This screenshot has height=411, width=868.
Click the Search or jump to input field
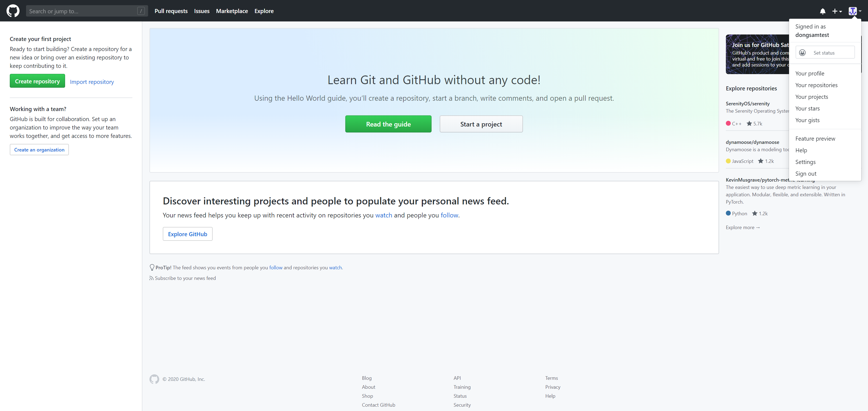(86, 11)
